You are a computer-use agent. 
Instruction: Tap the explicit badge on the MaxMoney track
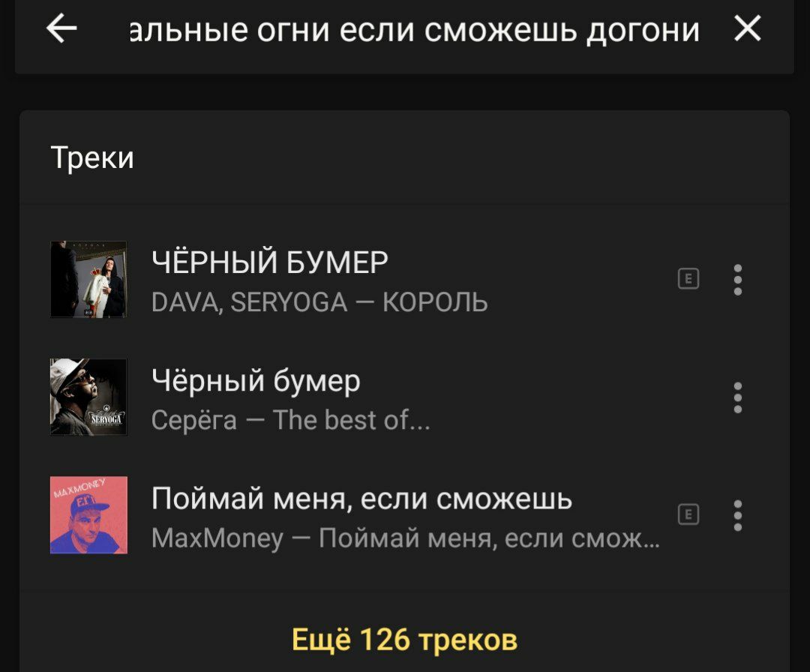(x=688, y=514)
